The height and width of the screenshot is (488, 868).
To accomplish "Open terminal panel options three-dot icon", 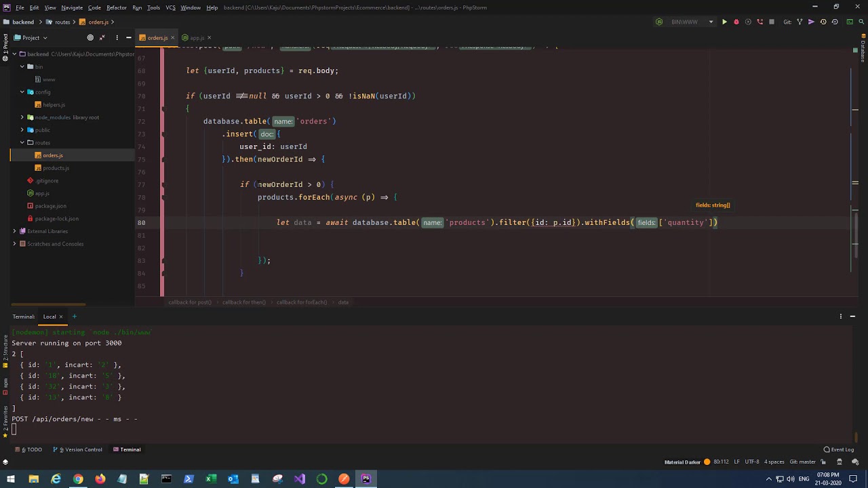I will [x=841, y=317].
